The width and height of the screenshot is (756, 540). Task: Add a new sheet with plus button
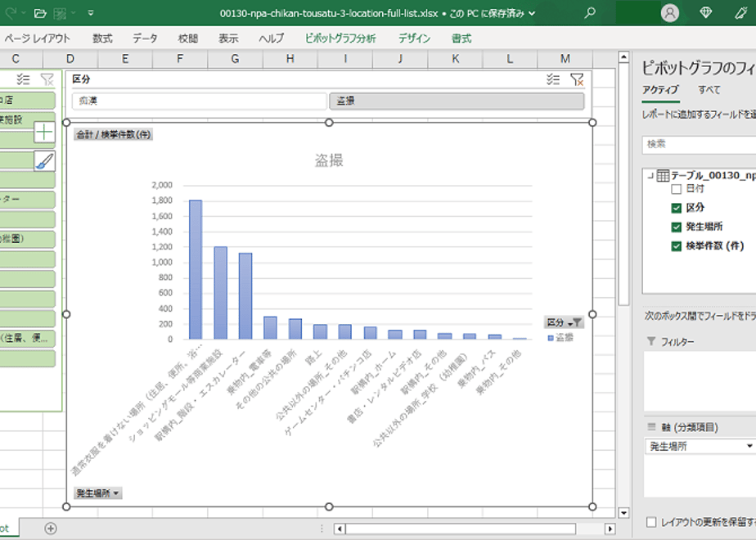click(x=51, y=529)
